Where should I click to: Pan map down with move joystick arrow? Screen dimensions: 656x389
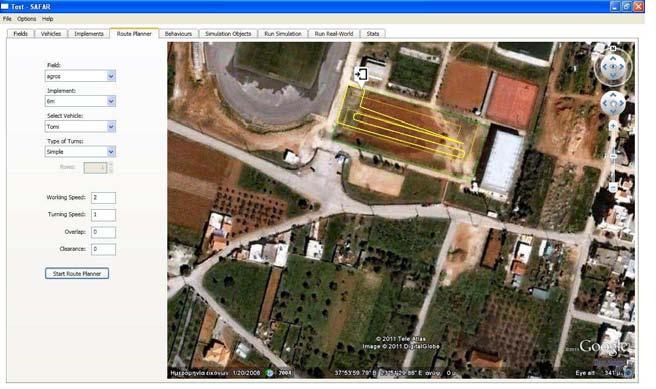click(613, 111)
